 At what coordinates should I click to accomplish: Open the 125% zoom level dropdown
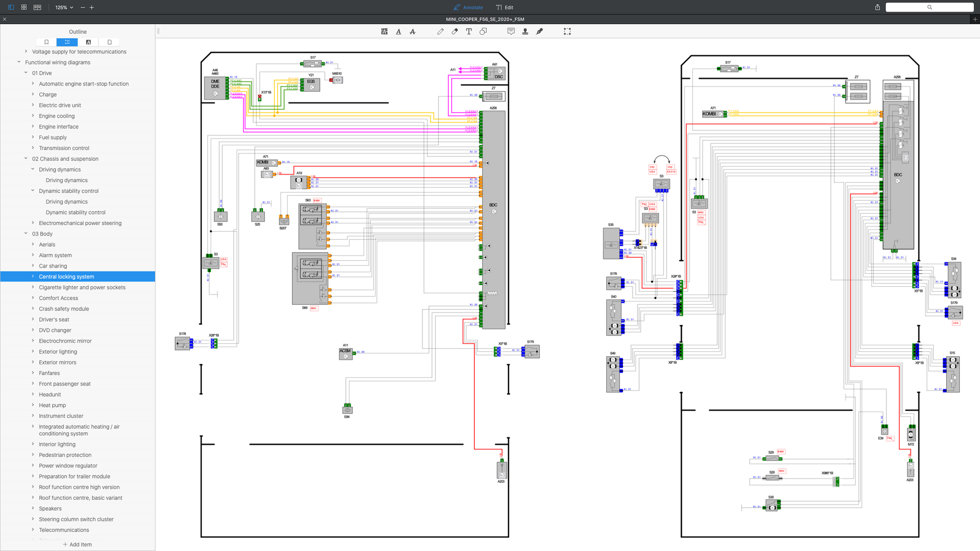coord(64,8)
